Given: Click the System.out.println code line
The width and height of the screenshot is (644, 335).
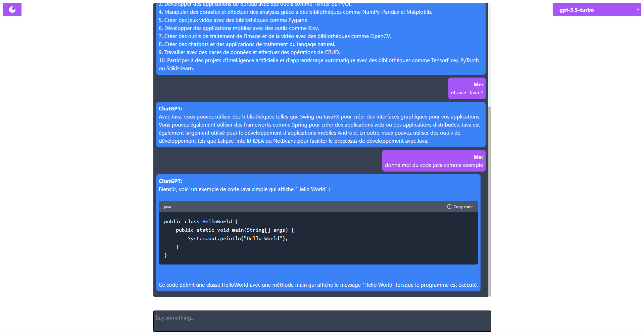Looking at the screenshot, I should tap(238, 238).
